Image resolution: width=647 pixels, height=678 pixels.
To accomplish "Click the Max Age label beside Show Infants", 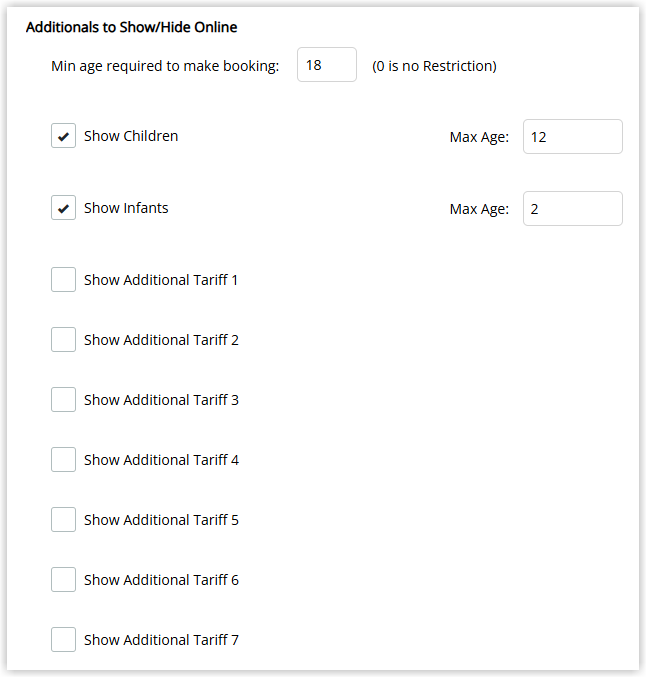I will [x=479, y=209].
